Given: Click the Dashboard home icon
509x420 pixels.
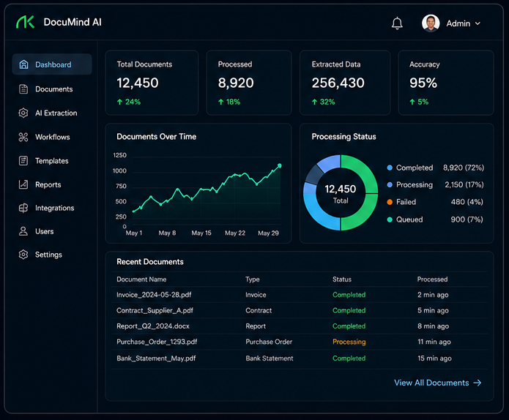Looking at the screenshot, I should 23,64.
